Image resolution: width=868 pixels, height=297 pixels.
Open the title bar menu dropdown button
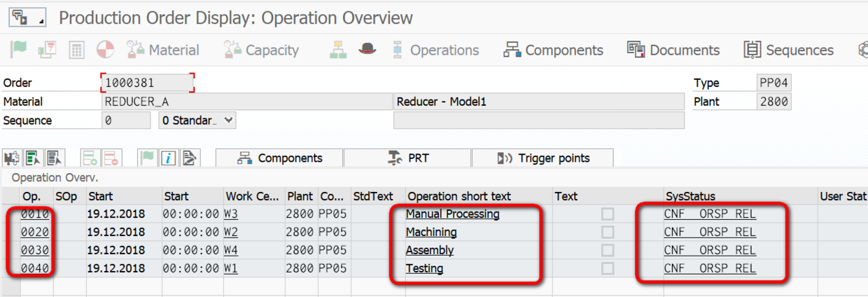point(27,18)
